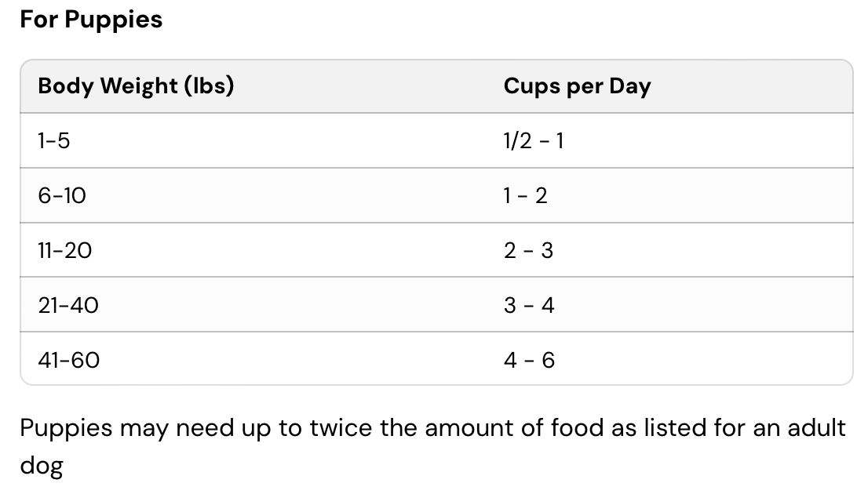Select the "Cups per Day" column header
The width and height of the screenshot is (868, 494).
click(577, 85)
